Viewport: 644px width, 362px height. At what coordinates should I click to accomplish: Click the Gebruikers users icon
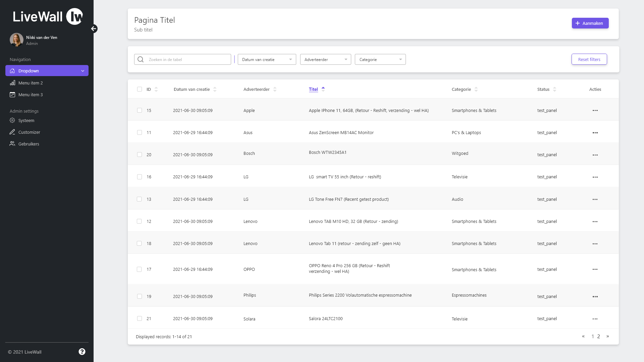click(x=12, y=144)
